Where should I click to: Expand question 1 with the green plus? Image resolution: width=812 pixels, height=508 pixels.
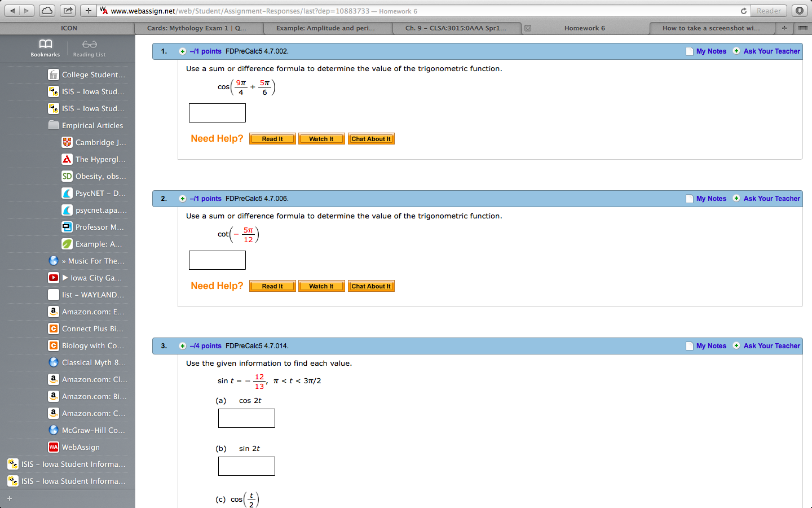coord(182,51)
